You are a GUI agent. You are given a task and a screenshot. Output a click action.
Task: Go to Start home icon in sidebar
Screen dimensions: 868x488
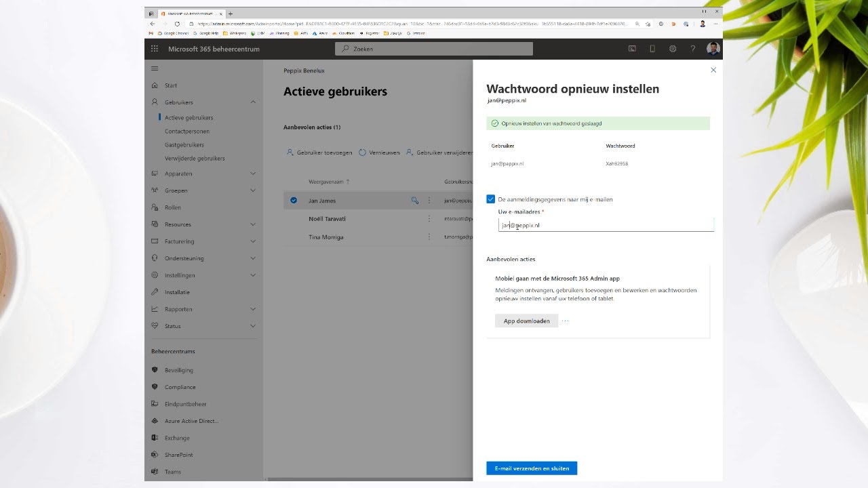coord(155,85)
